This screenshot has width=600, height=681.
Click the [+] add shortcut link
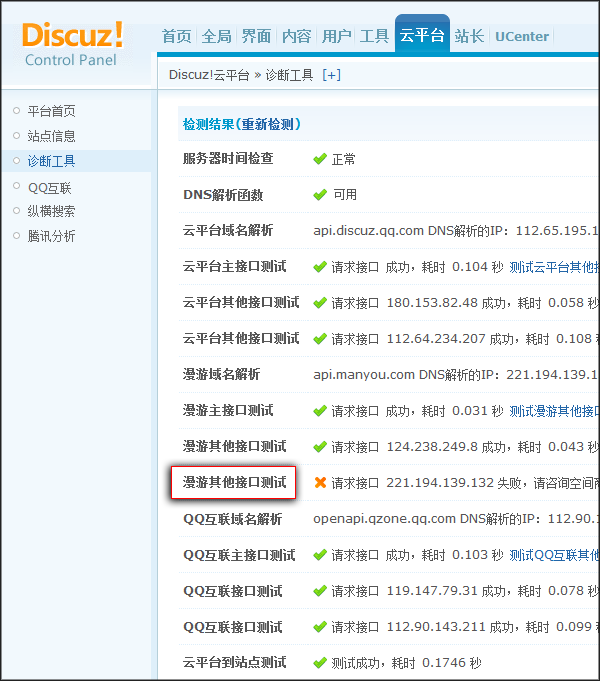(331, 75)
